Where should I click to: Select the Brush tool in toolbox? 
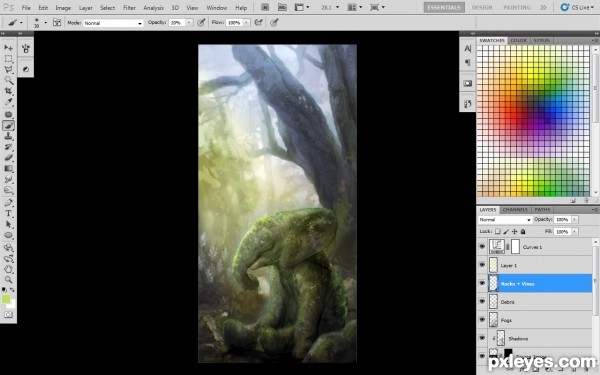click(x=8, y=126)
